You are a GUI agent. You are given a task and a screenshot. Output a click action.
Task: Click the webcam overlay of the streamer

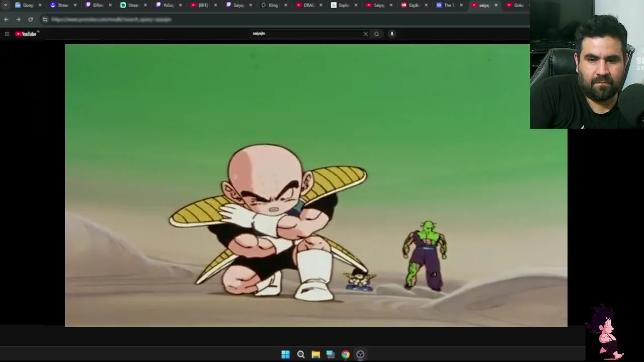[x=587, y=64]
